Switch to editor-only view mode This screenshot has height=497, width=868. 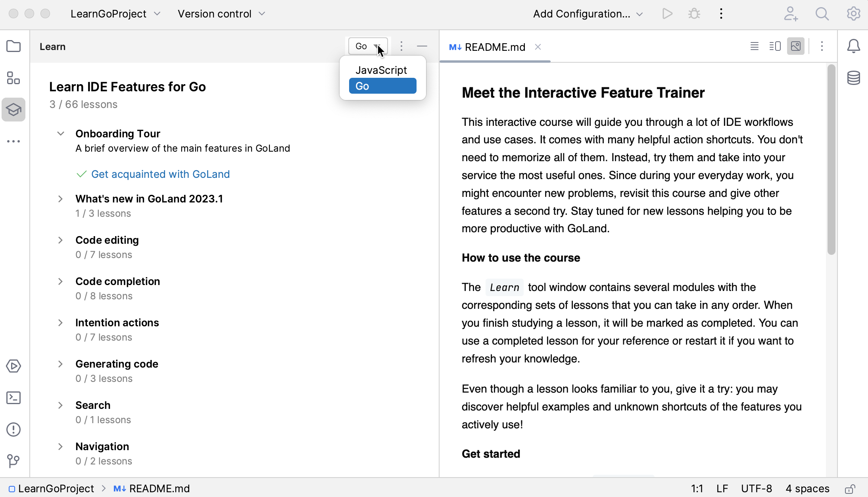point(754,46)
